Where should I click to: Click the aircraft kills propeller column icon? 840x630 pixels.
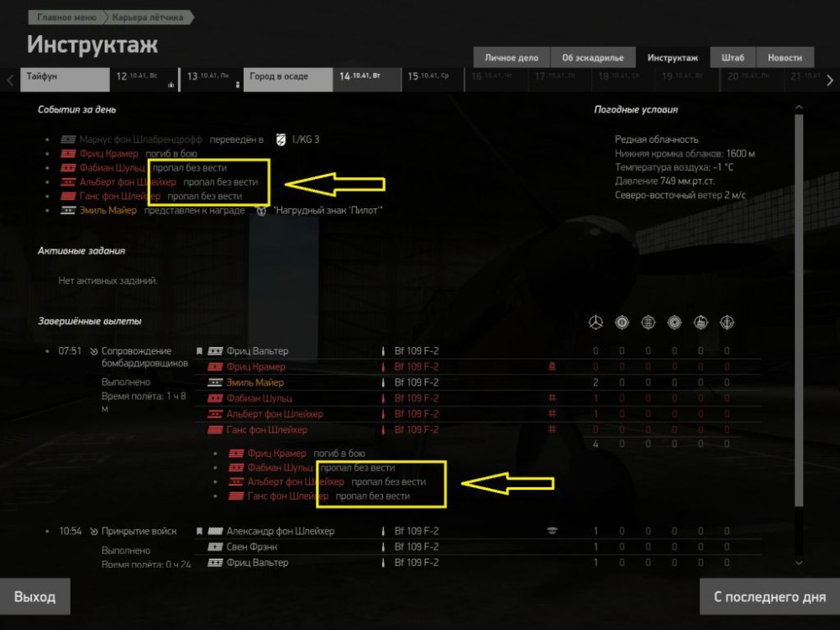pos(596,323)
